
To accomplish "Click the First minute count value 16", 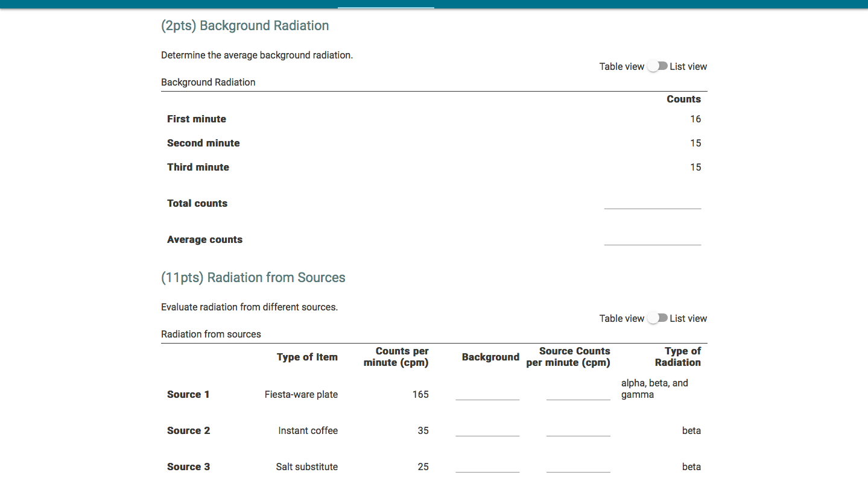I will [695, 119].
